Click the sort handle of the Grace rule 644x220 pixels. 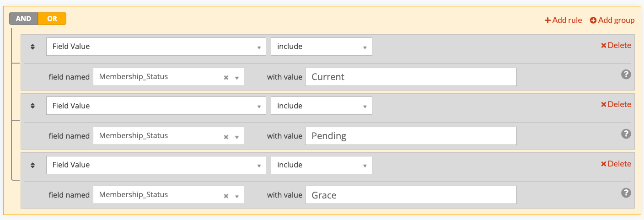tap(32, 165)
